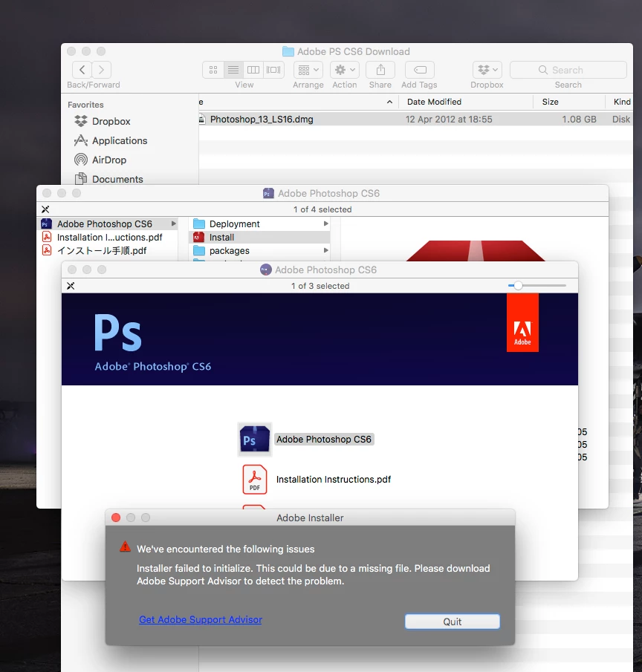Image resolution: width=642 pixels, height=672 pixels.
Task: Click the warning triangle icon in dialog
Action: coord(126,547)
